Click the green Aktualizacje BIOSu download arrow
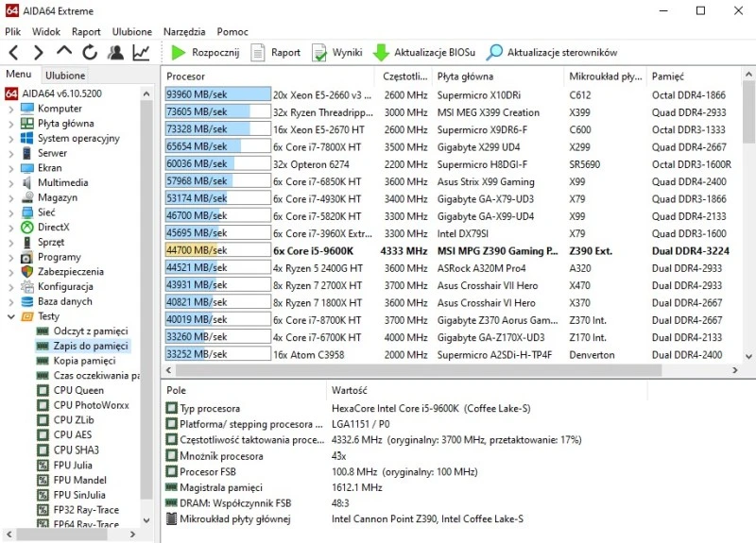 coord(381,53)
